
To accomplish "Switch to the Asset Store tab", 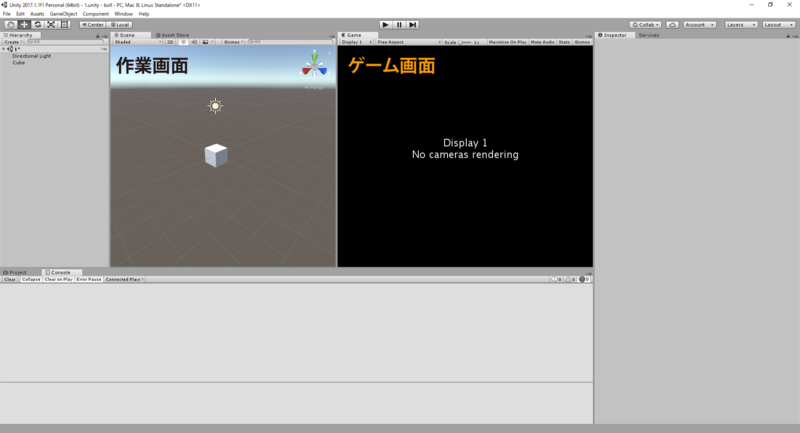I will coord(172,35).
